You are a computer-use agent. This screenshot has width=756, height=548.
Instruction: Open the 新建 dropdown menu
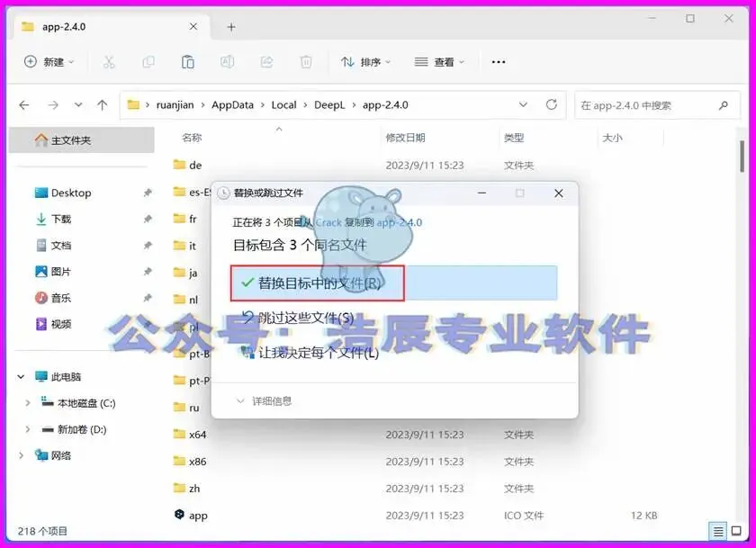coord(49,62)
